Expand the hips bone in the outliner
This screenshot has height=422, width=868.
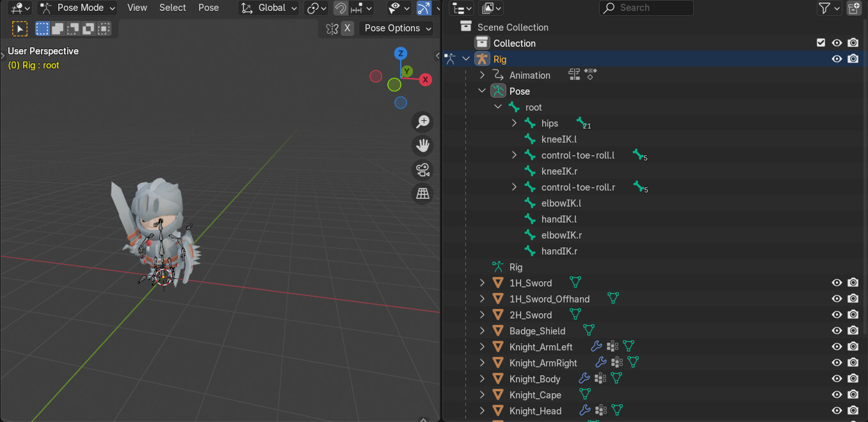click(x=514, y=123)
